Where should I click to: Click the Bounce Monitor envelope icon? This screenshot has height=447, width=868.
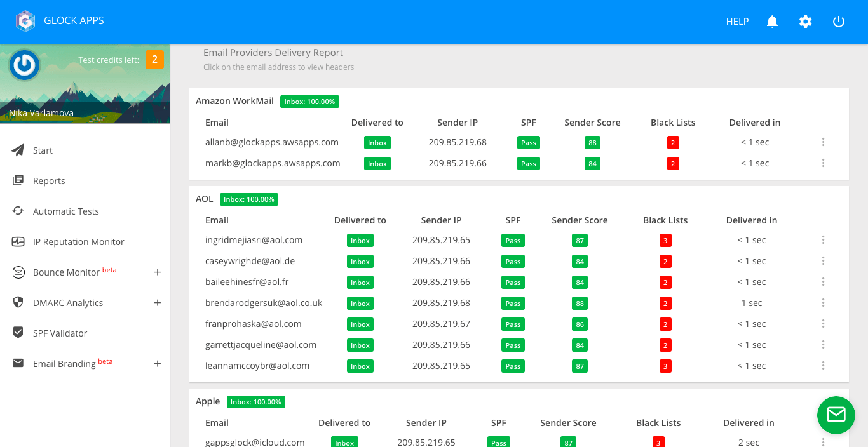coord(18,272)
